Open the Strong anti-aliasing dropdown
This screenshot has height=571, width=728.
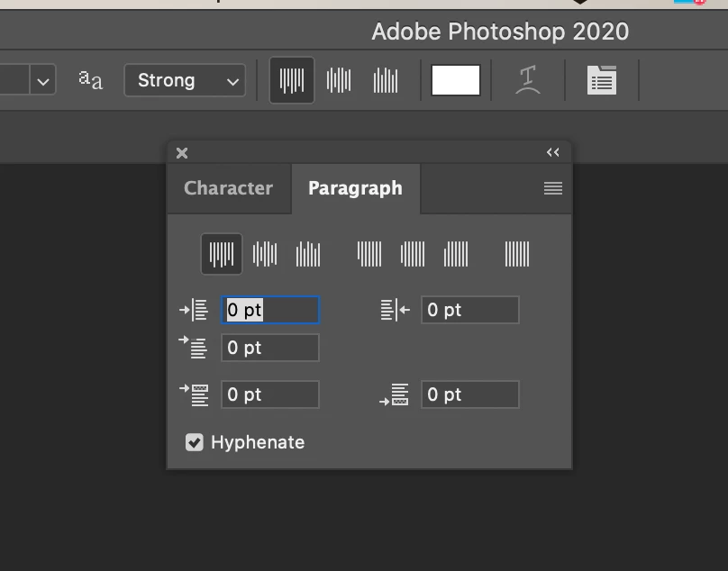[x=185, y=80]
